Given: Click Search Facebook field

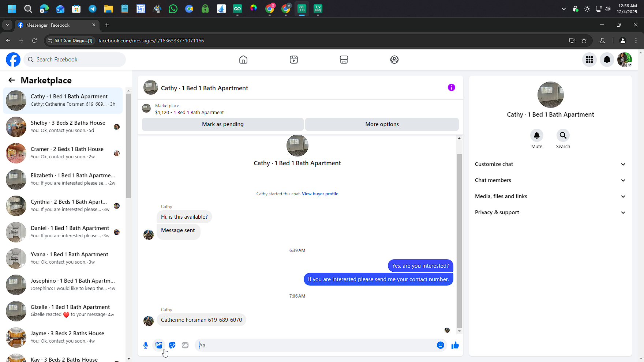Looking at the screenshot, I should 75,60.
